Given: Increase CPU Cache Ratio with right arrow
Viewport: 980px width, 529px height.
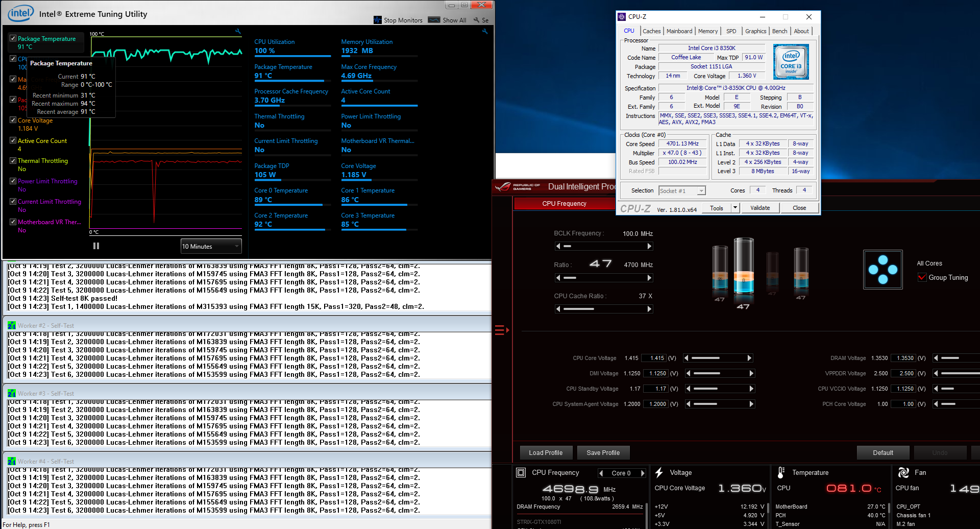Looking at the screenshot, I should point(649,309).
